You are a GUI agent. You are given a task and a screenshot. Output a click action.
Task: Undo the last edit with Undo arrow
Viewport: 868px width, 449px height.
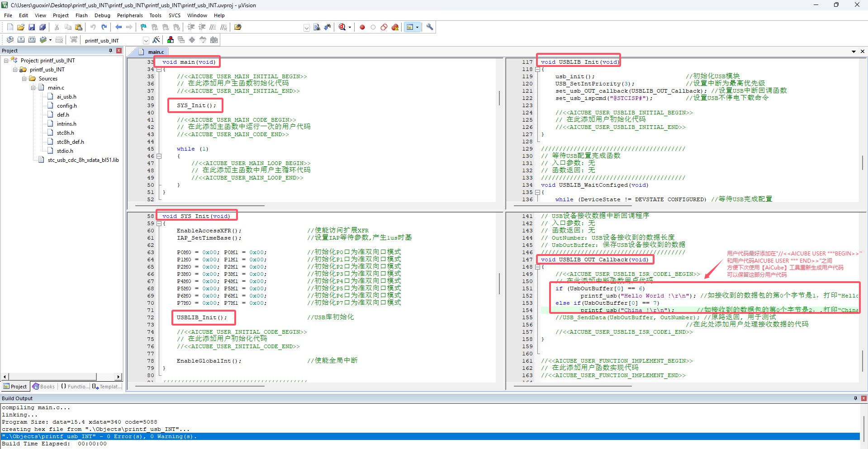click(93, 27)
